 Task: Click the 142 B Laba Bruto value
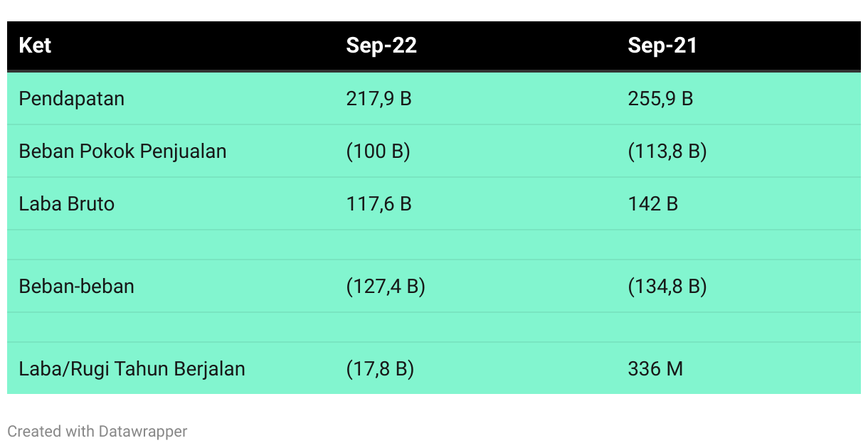click(652, 204)
